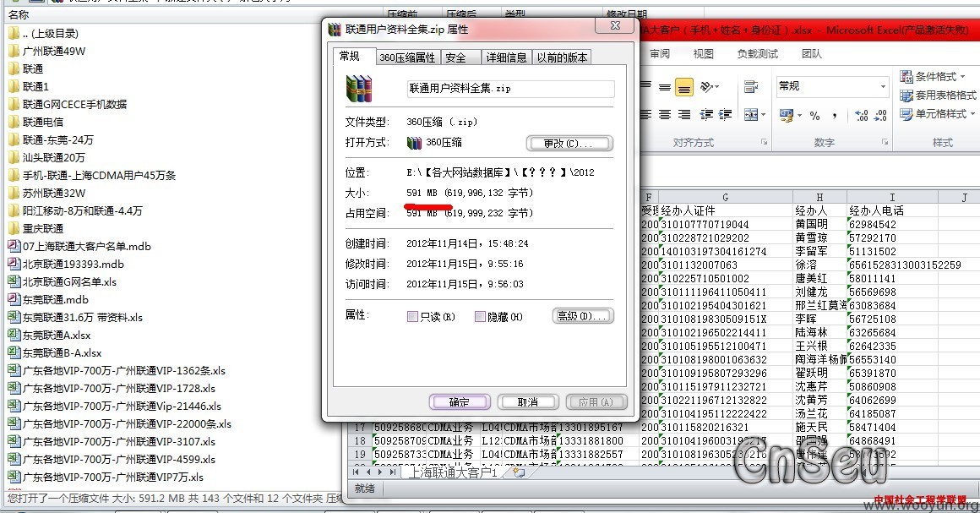Open the 常规 number format dropdown in Excel
The height and width of the screenshot is (513, 980).
pyautogui.click(x=883, y=86)
